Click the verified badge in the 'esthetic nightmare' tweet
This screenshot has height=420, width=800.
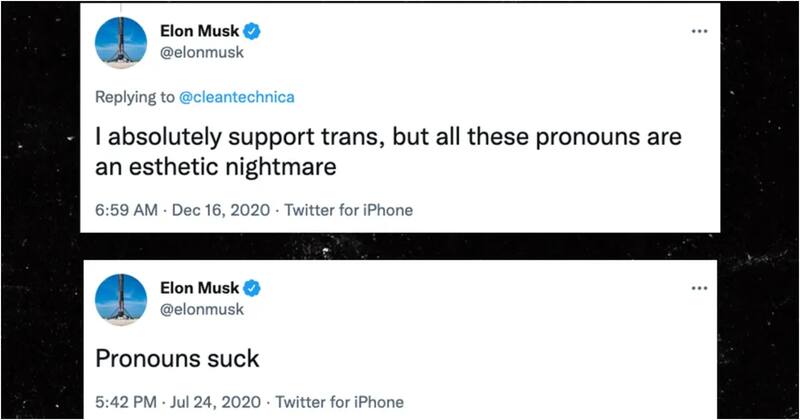pos(251,31)
